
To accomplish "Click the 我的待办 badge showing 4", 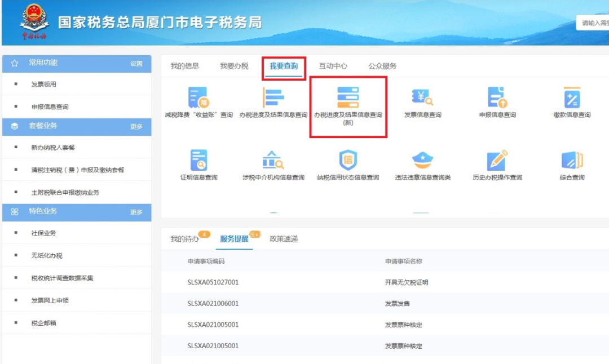I will pos(204,234).
